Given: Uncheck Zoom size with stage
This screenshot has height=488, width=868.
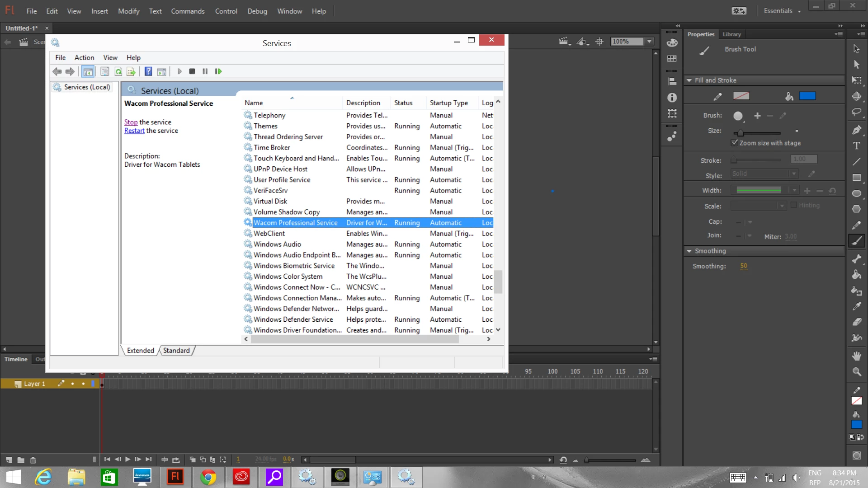Looking at the screenshot, I should click(x=735, y=143).
